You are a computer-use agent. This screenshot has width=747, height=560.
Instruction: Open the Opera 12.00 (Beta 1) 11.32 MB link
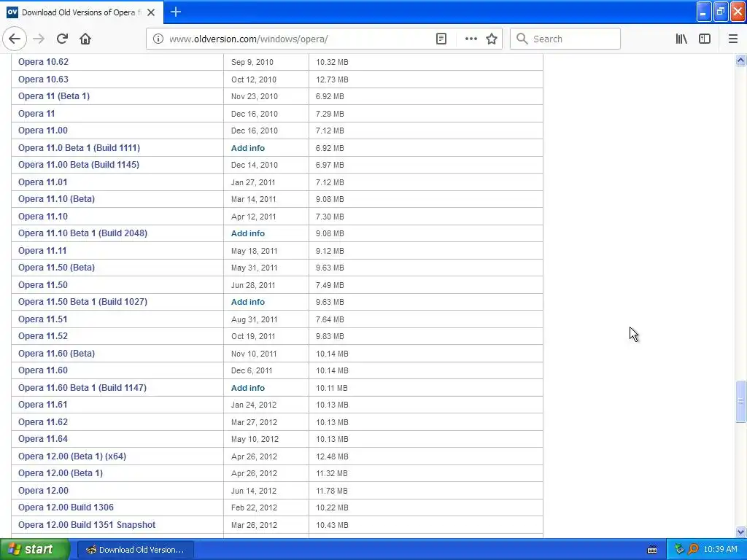[x=61, y=473]
